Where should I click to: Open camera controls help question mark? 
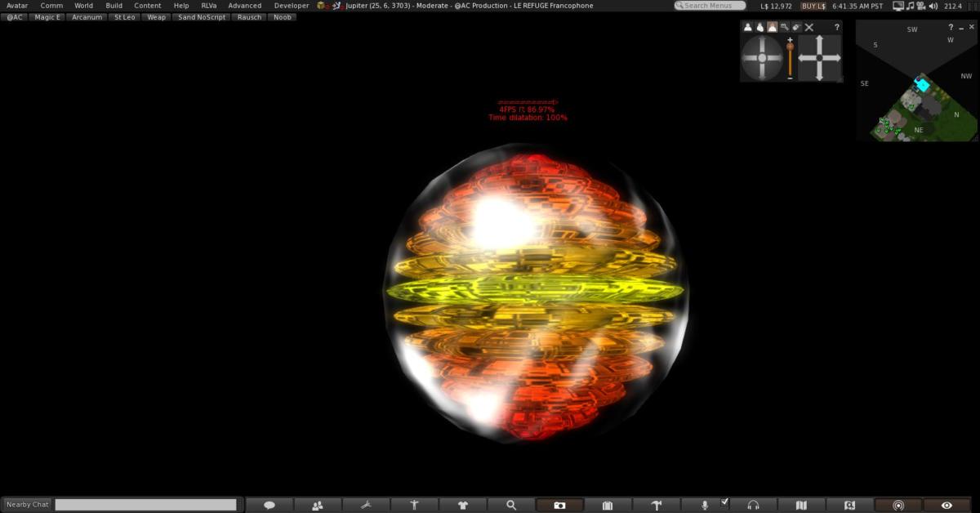[x=836, y=27]
